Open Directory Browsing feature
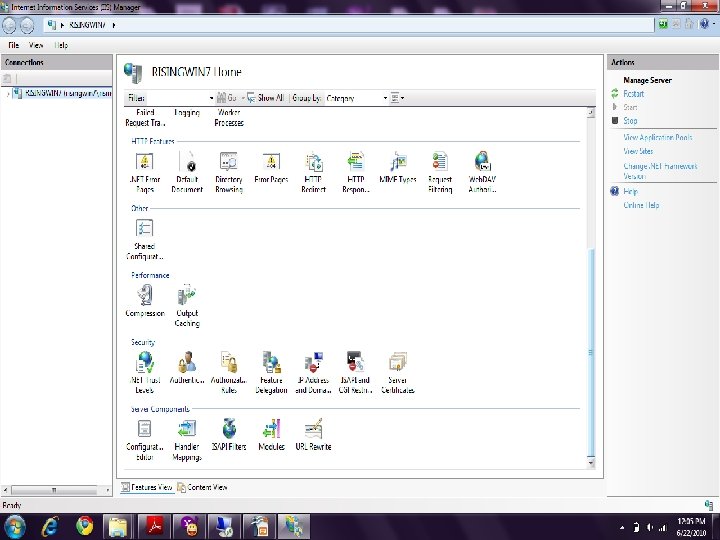Image resolution: width=720 pixels, height=540 pixels. pyautogui.click(x=229, y=172)
